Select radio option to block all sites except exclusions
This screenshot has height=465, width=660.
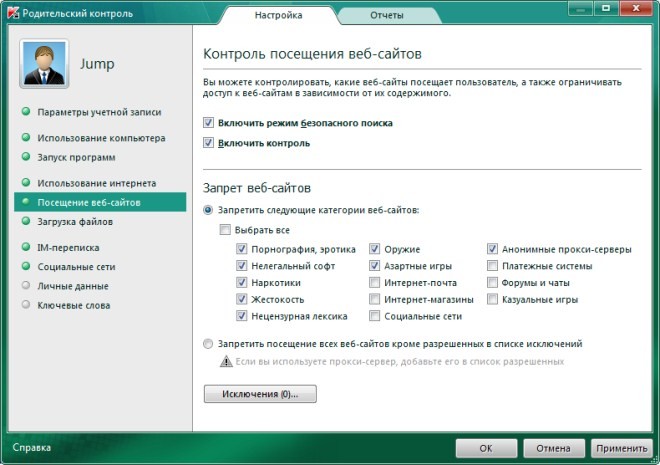tap(208, 344)
